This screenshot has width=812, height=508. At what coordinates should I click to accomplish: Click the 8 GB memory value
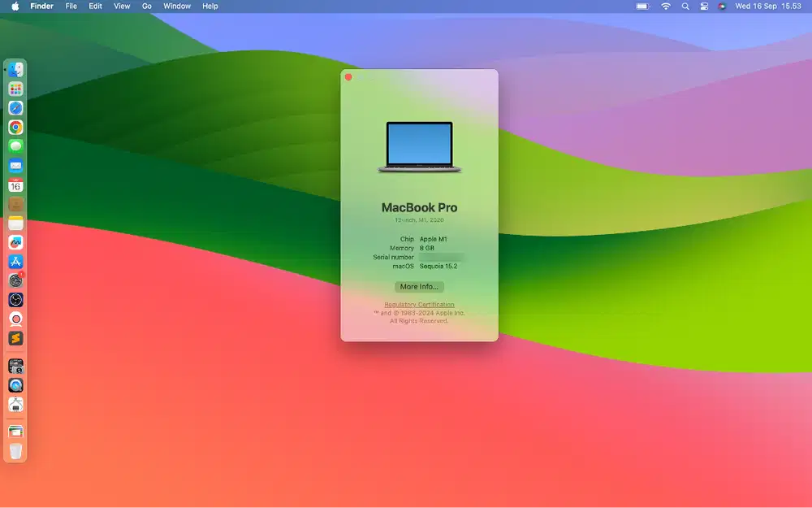click(427, 248)
